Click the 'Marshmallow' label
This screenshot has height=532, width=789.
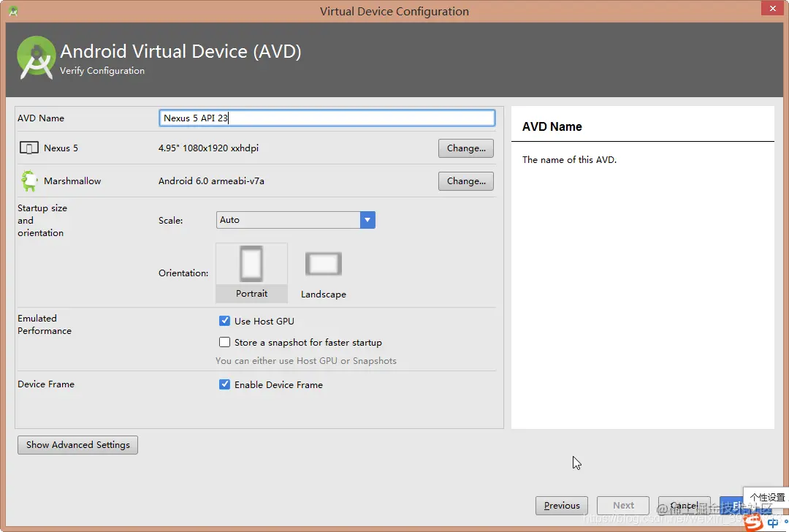pyautogui.click(x=72, y=180)
